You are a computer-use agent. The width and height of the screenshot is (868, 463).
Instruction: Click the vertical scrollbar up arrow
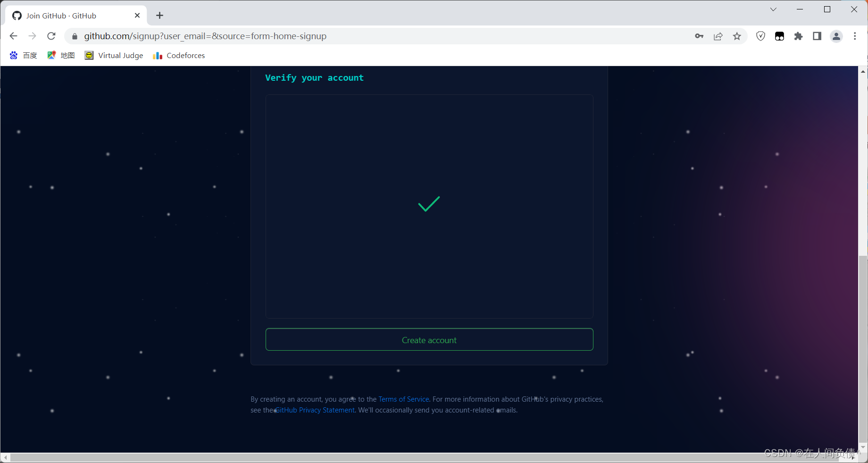pyautogui.click(x=863, y=71)
